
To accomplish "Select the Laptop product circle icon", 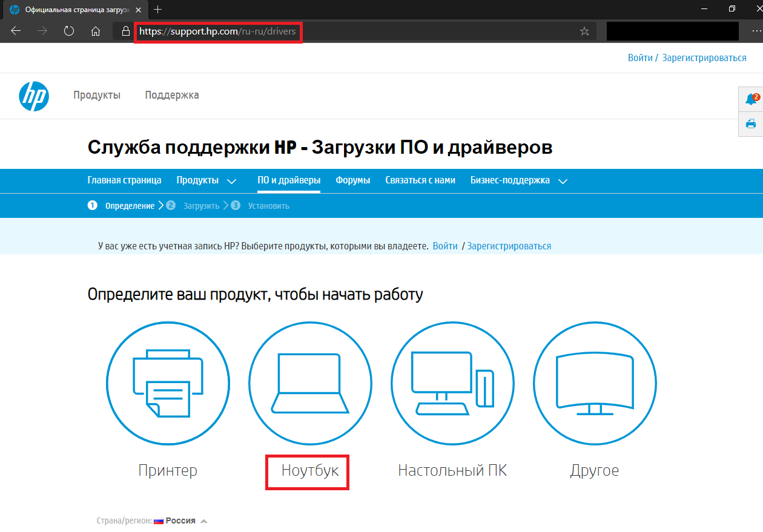I will point(310,384).
